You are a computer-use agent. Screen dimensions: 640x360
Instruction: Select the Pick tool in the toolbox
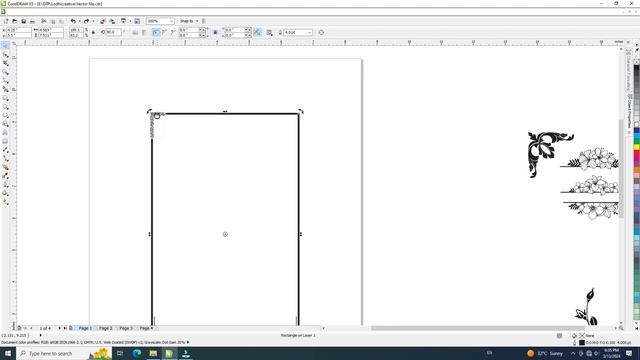pos(5,45)
